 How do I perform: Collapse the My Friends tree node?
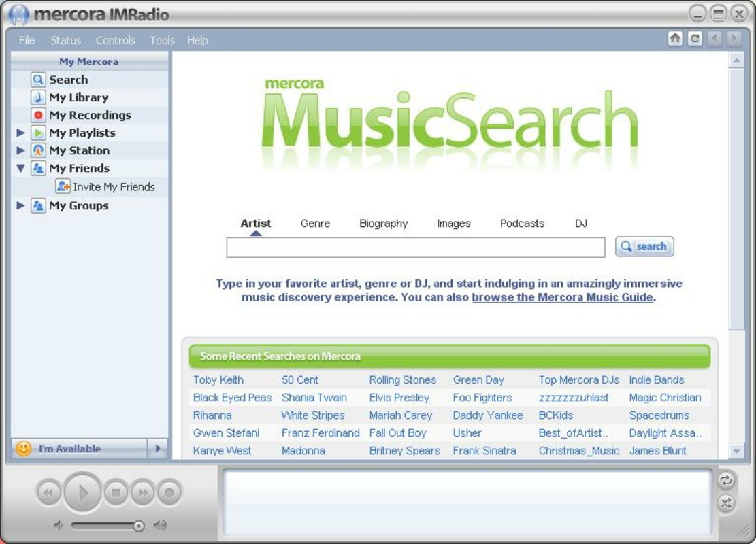point(20,168)
